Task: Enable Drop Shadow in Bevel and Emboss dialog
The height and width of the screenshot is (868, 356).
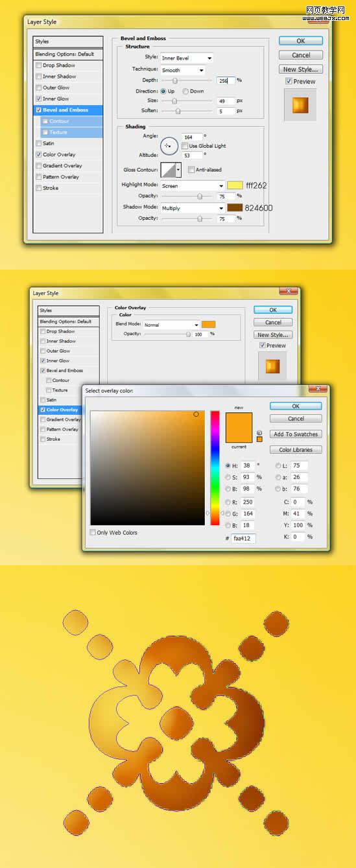Action: [x=39, y=65]
